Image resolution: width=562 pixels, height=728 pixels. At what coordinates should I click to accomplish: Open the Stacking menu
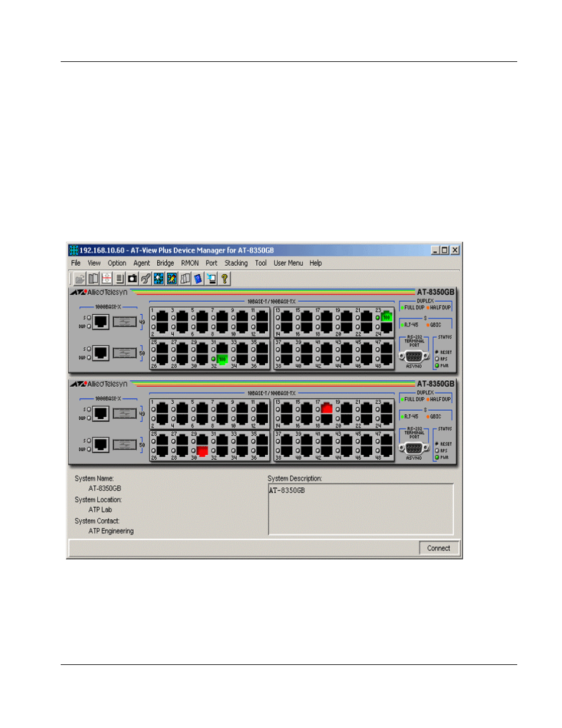tap(236, 263)
